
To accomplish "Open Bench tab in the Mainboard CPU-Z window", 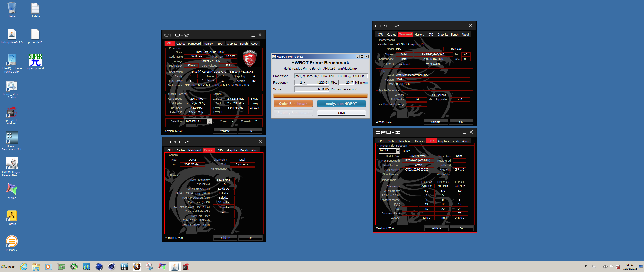I will (455, 35).
